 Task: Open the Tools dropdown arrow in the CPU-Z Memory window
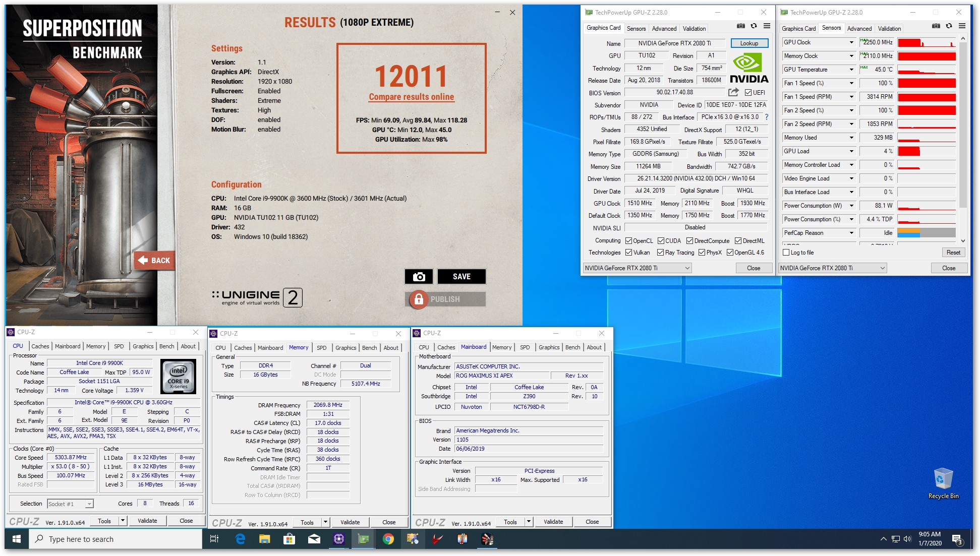pos(326,522)
